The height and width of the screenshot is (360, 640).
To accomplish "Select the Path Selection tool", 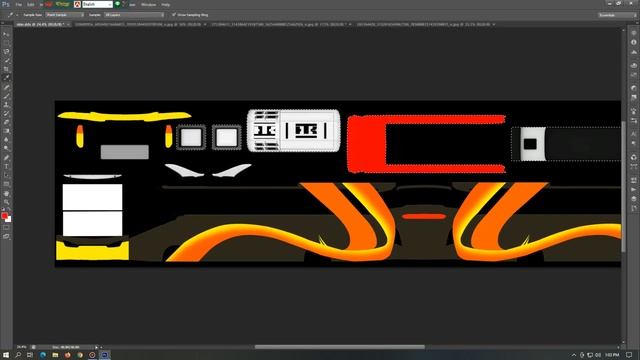I will (6, 176).
